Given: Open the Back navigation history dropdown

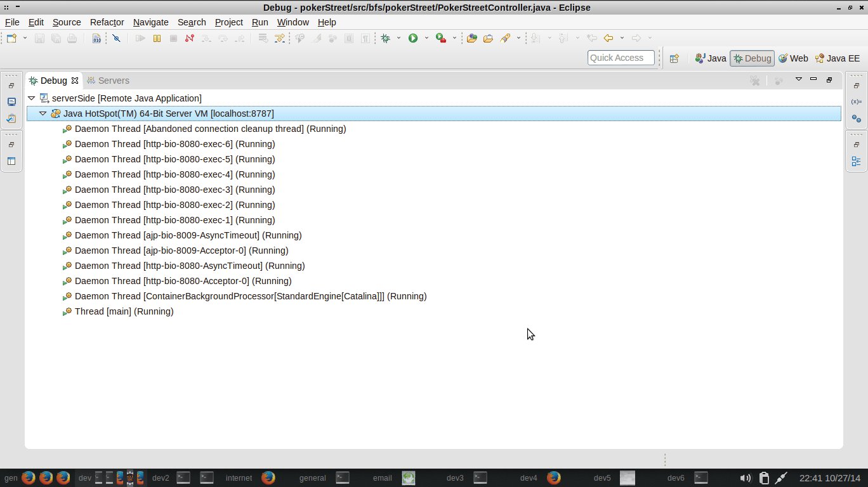Looking at the screenshot, I should pyautogui.click(x=622, y=38).
